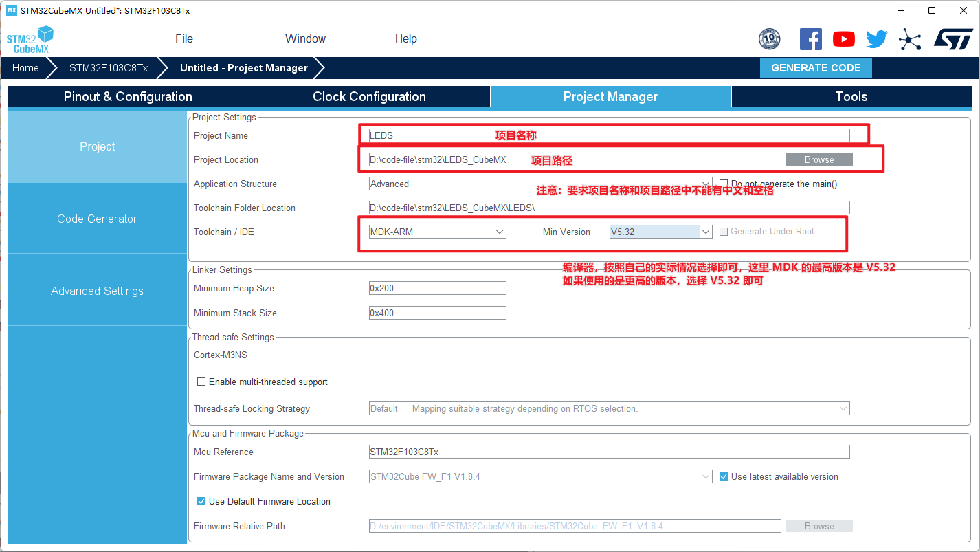The height and width of the screenshot is (552, 980).
Task: Click the Cortex-M3NS label
Action: click(221, 355)
